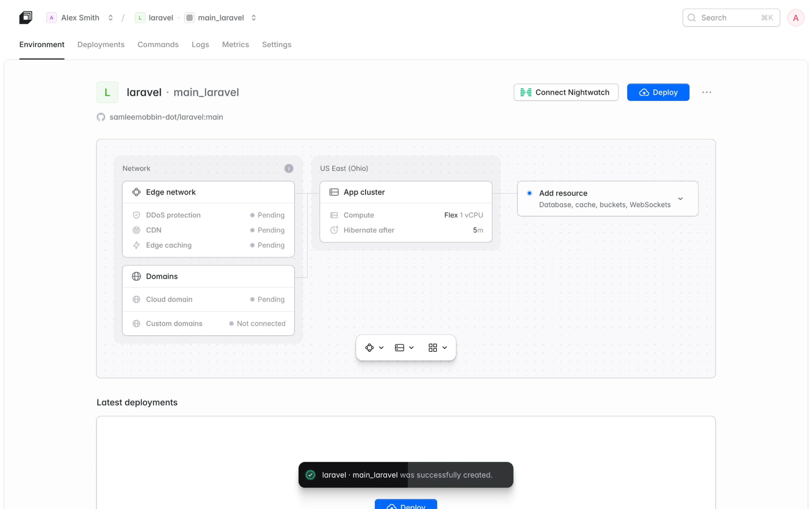The image size is (812, 509).
Task: Click the Edge network header icon
Action: (x=136, y=192)
